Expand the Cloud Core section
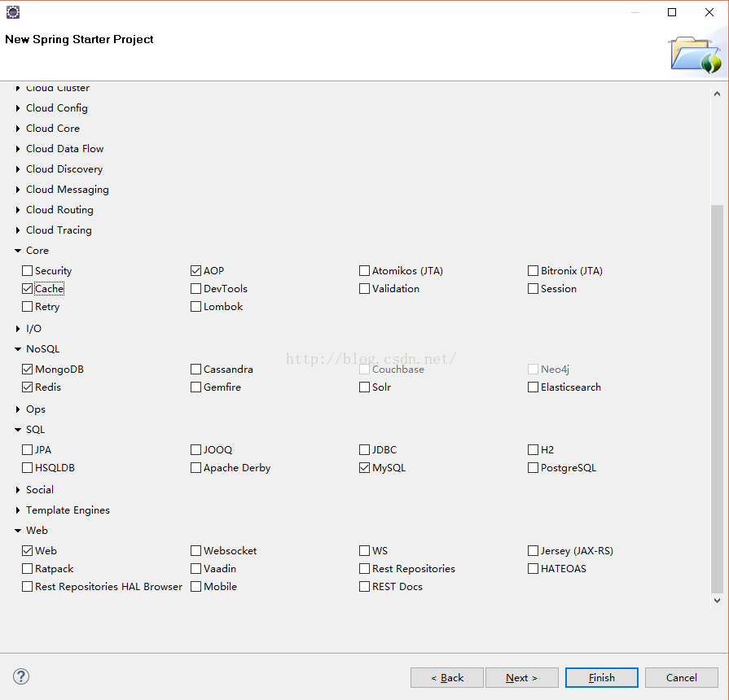Screen dimensions: 729x700 (x=18, y=129)
